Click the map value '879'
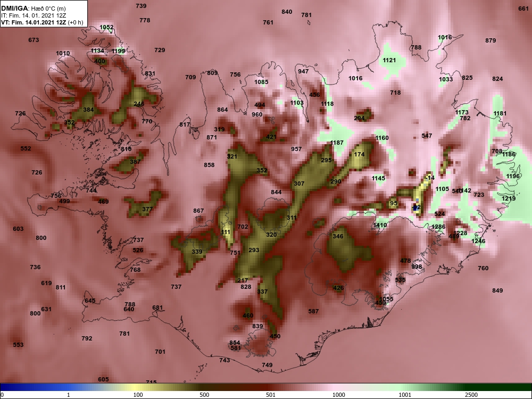Screen dimensions: 532x399 coord(491,40)
